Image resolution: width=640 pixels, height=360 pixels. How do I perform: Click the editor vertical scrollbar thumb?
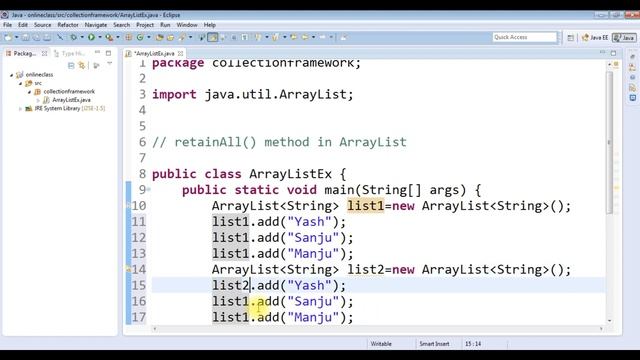click(x=609, y=143)
